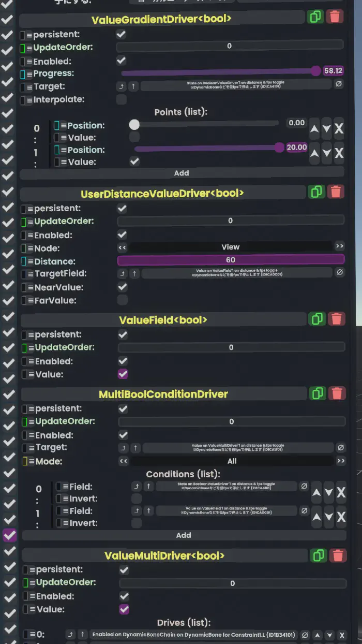Image resolution: width=362 pixels, height=644 pixels.
Task: Select next Node option after View
Action: (x=340, y=247)
